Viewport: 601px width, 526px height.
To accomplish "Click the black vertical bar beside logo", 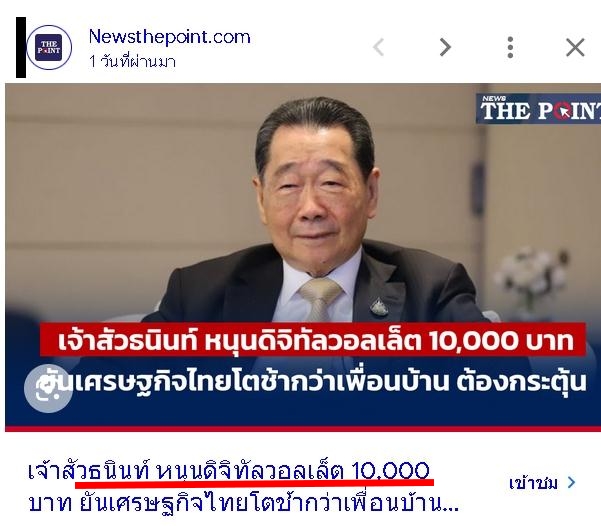I will tap(21, 47).
